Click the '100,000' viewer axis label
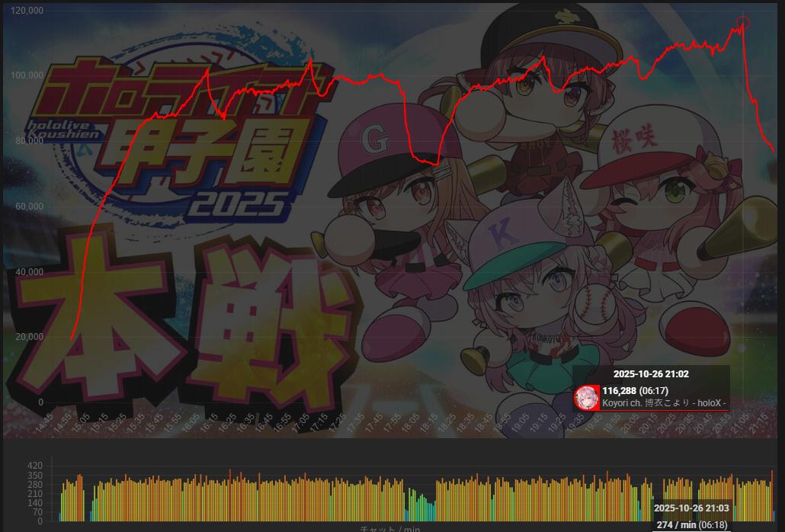Image resolution: width=785 pixels, height=532 pixels. [27, 75]
